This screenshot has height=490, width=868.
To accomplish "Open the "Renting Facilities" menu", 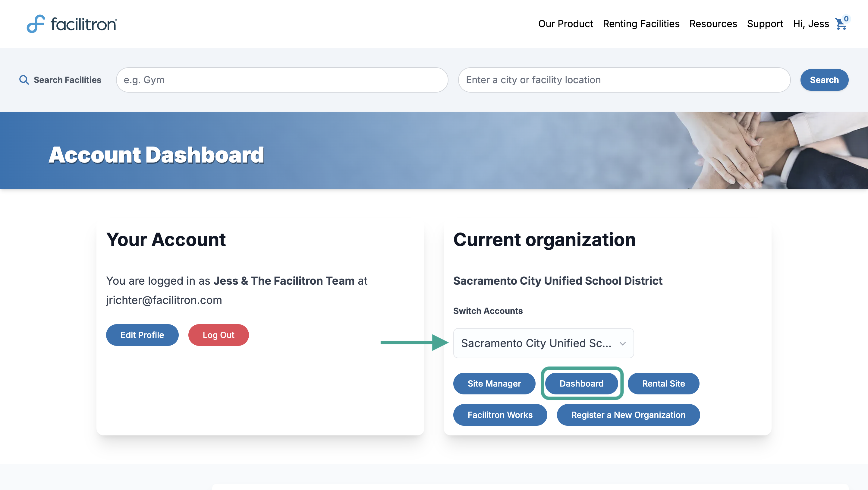I will pos(641,24).
